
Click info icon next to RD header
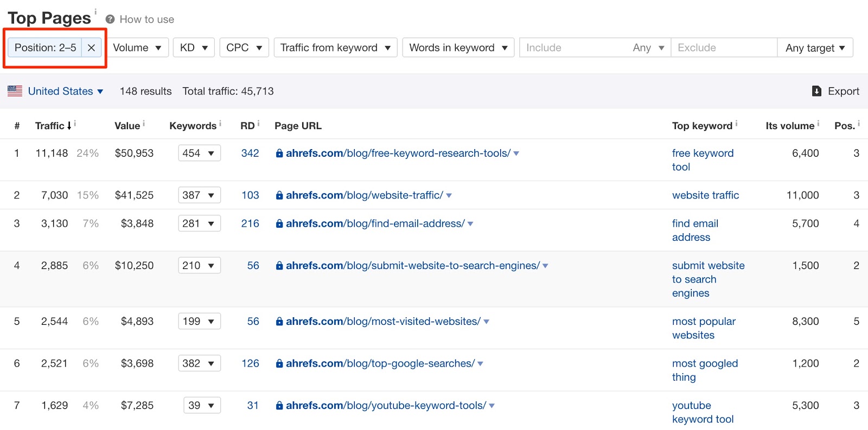click(x=258, y=123)
